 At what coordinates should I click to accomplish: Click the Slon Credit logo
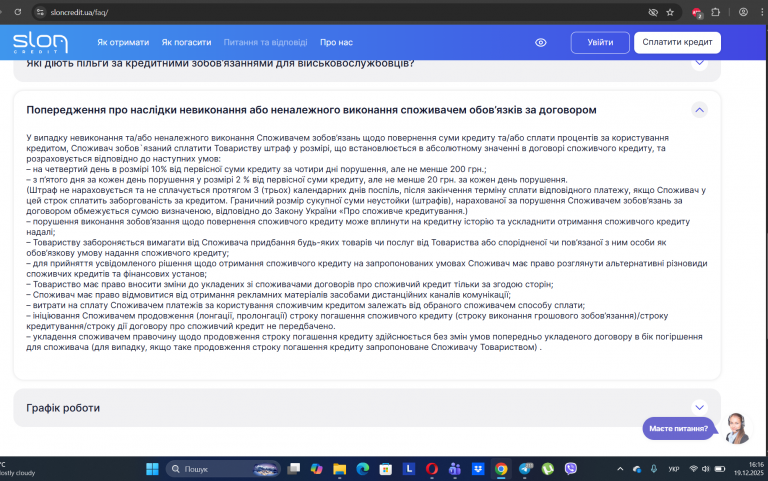pos(40,42)
